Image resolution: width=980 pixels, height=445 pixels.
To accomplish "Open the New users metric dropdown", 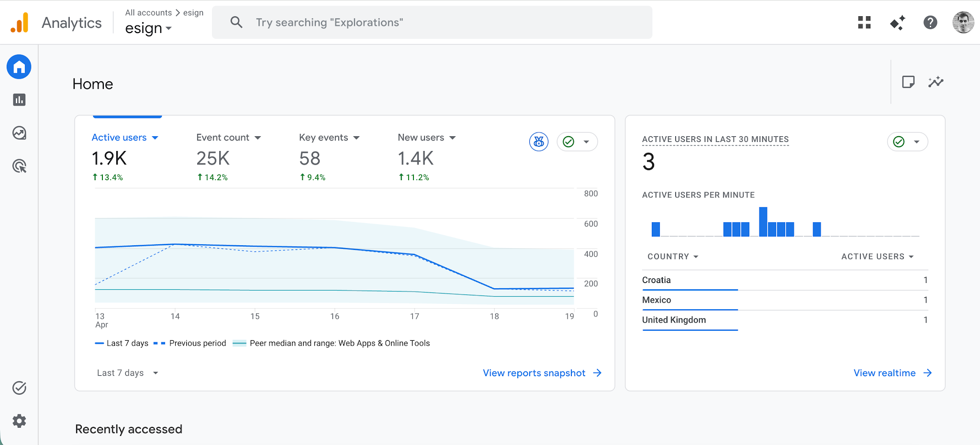I will 426,138.
